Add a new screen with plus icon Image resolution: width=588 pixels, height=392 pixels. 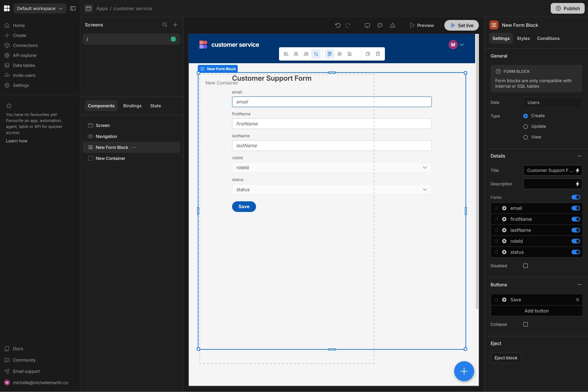coord(175,25)
